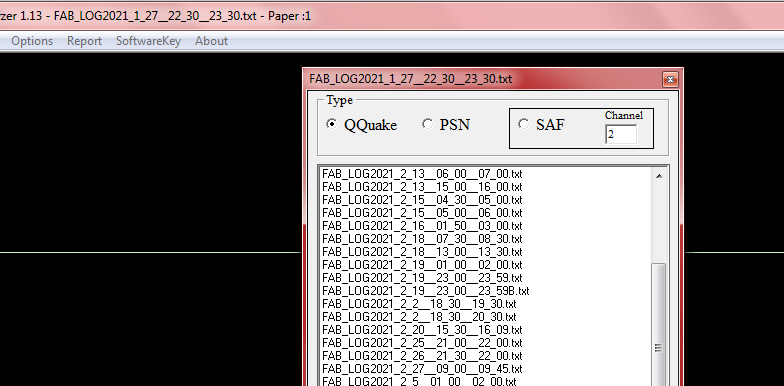The image size is (784, 386).
Task: Select FAB_LOG2021_2_27__09_00__09_45.txt in list
Action: pyautogui.click(x=422, y=369)
